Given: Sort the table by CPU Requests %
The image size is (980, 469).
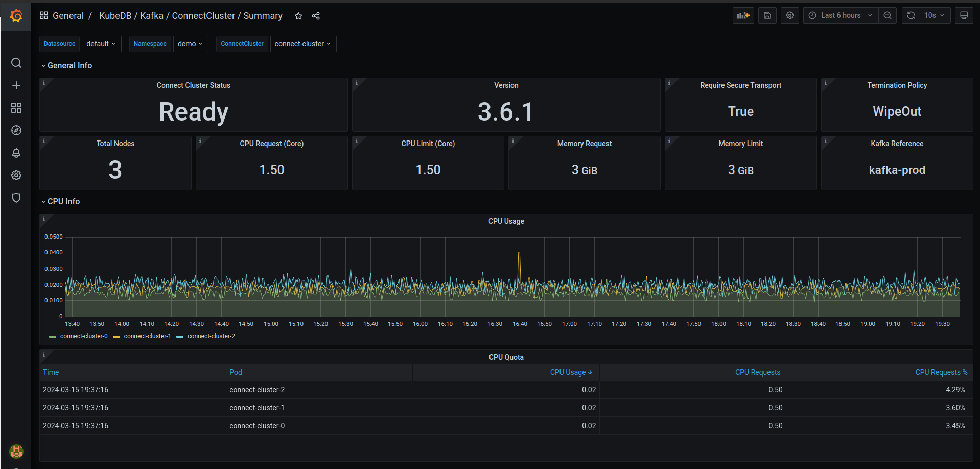Looking at the screenshot, I should (941, 372).
